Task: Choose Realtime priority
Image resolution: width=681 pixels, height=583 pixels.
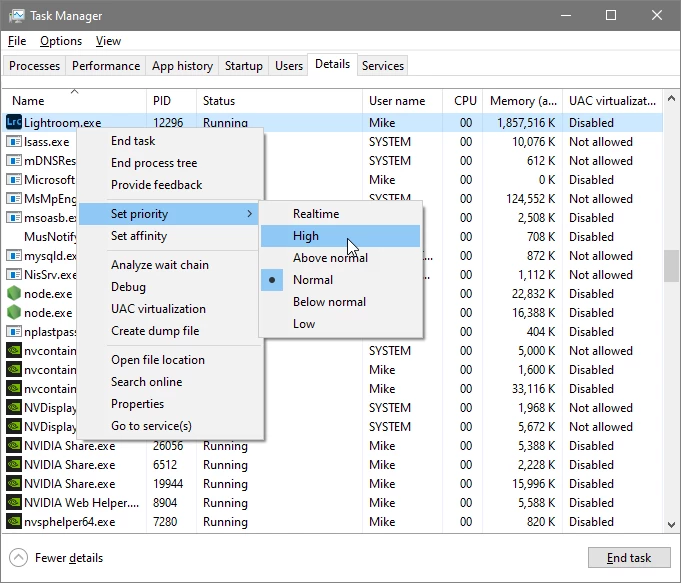Action: 340,214
